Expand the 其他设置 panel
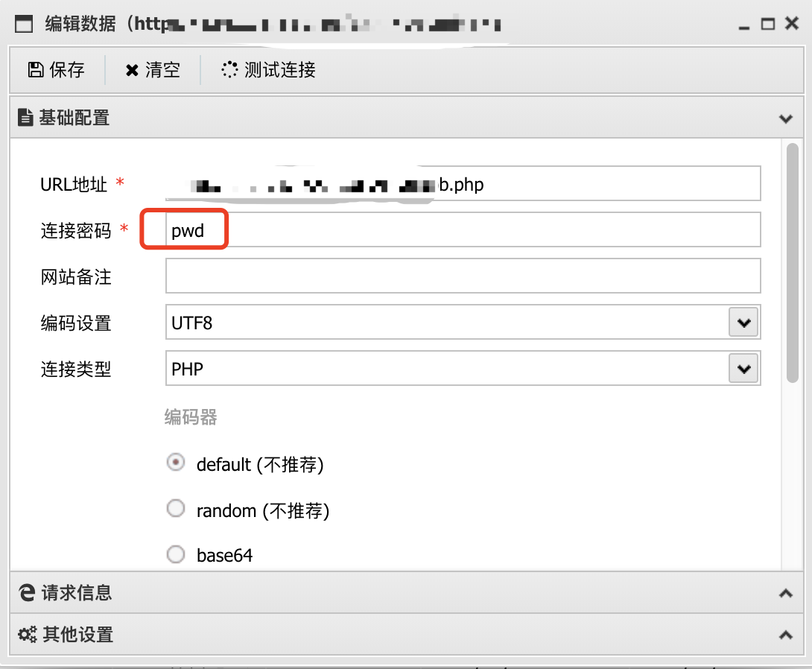The image size is (812, 669). coord(785,635)
